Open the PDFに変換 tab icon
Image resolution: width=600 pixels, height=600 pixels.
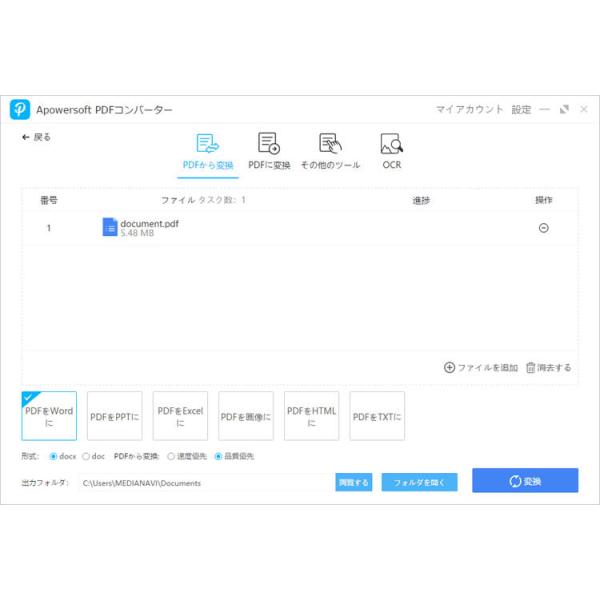click(269, 144)
